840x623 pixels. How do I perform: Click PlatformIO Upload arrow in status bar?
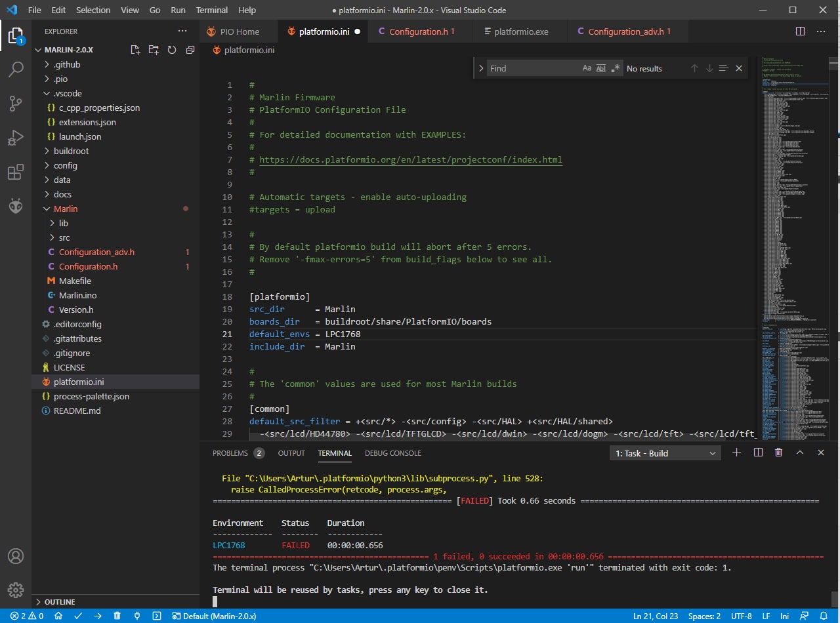98,616
